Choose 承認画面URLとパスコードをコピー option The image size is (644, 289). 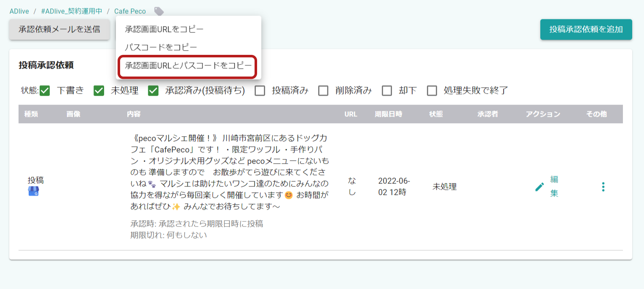[x=188, y=66]
